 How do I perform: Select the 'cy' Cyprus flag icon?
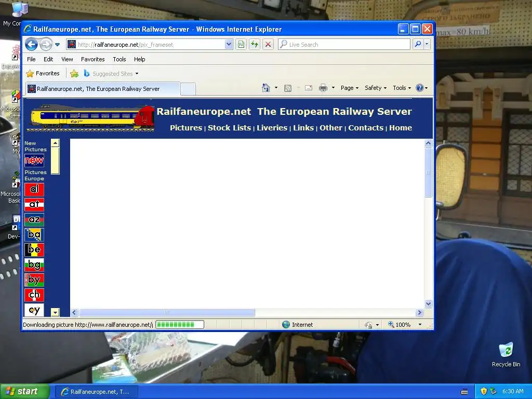point(34,310)
